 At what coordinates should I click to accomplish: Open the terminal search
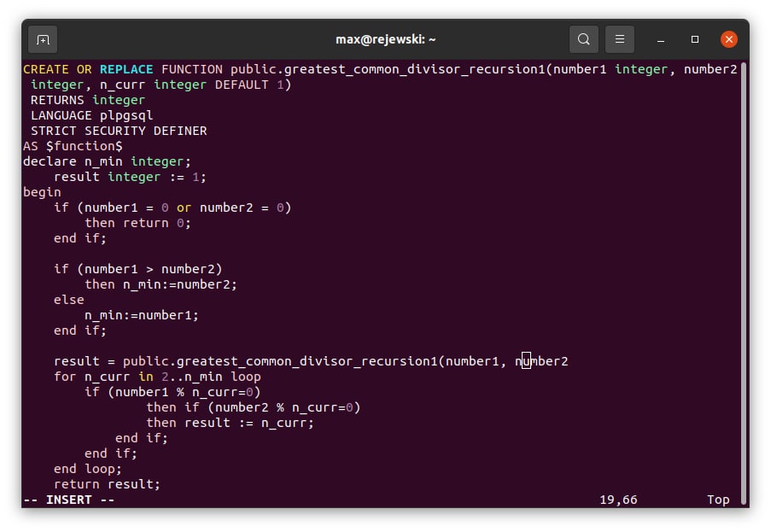pos(584,39)
